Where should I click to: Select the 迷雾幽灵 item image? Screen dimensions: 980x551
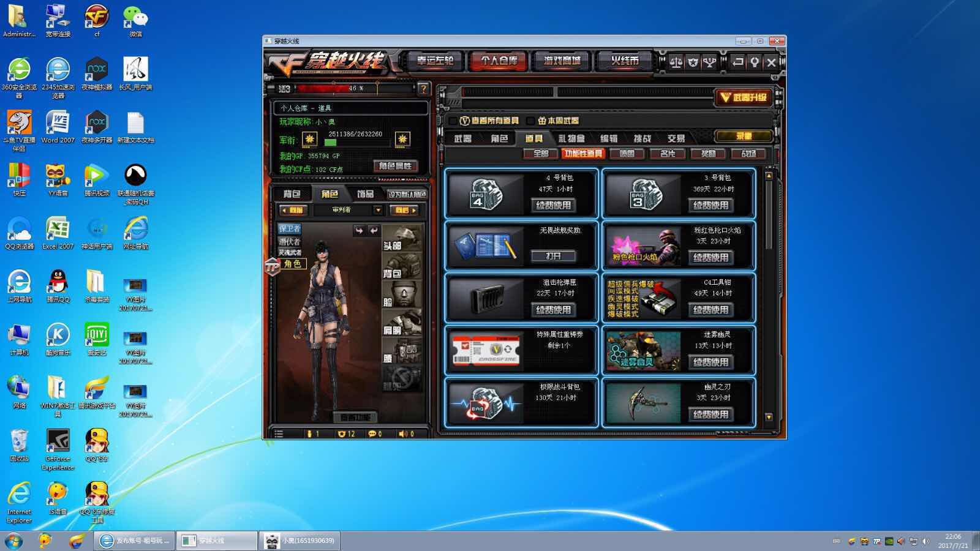tap(643, 350)
